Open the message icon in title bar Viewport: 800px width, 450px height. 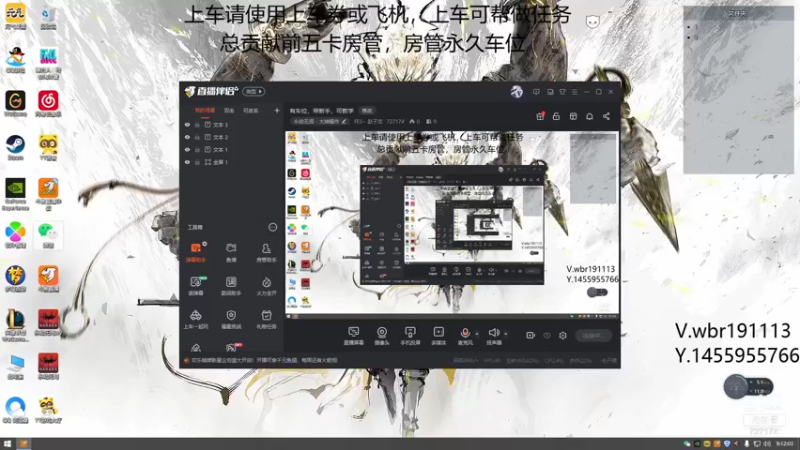(536, 92)
